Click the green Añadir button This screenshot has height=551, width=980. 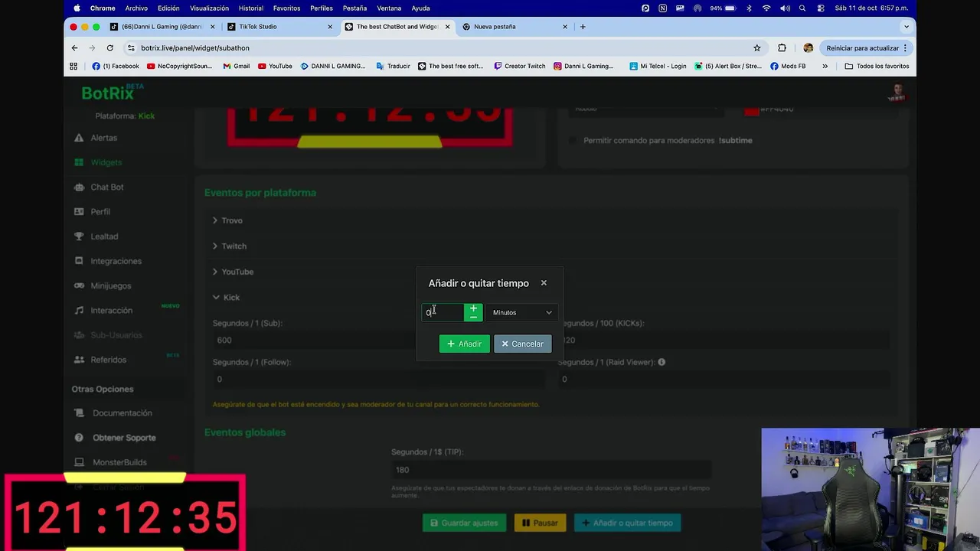click(464, 344)
